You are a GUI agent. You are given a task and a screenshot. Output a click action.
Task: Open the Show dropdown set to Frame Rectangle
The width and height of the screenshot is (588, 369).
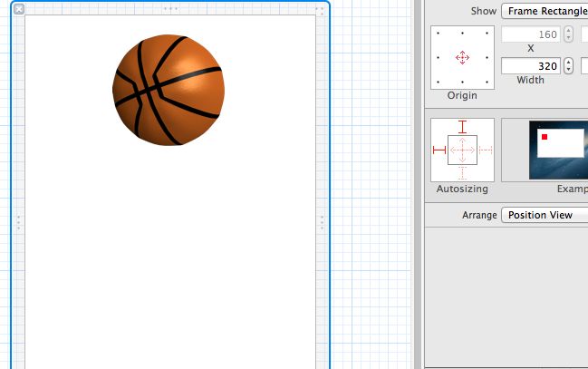[545, 11]
